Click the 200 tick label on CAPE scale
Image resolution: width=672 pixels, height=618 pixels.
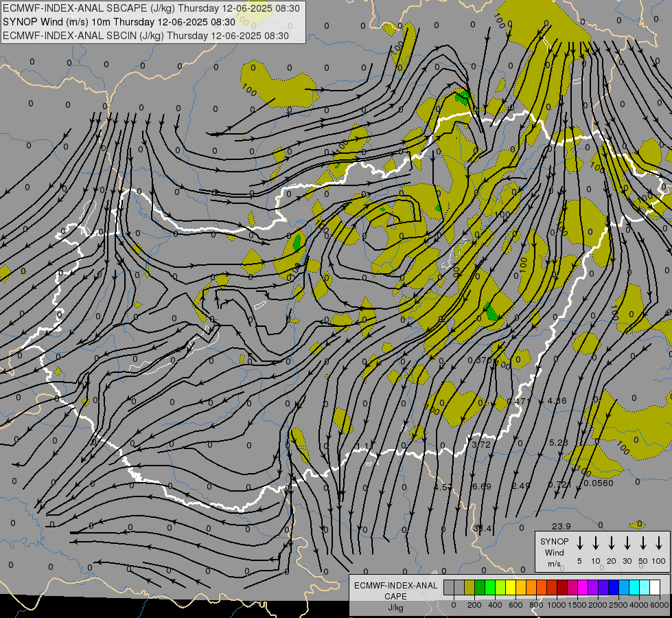click(474, 605)
